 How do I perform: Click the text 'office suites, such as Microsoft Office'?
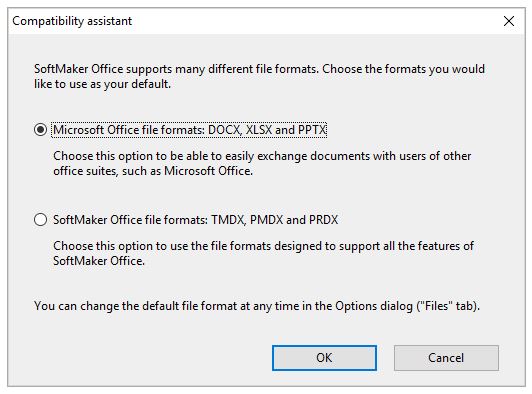pyautogui.click(x=153, y=171)
